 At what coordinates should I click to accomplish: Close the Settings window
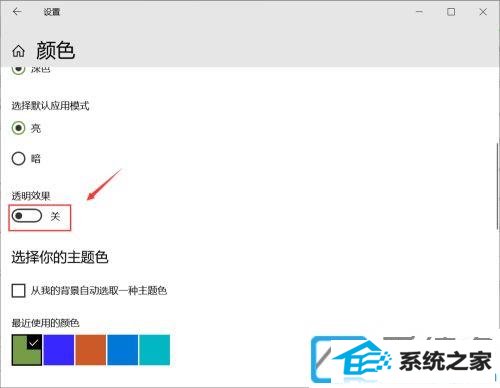click(483, 12)
